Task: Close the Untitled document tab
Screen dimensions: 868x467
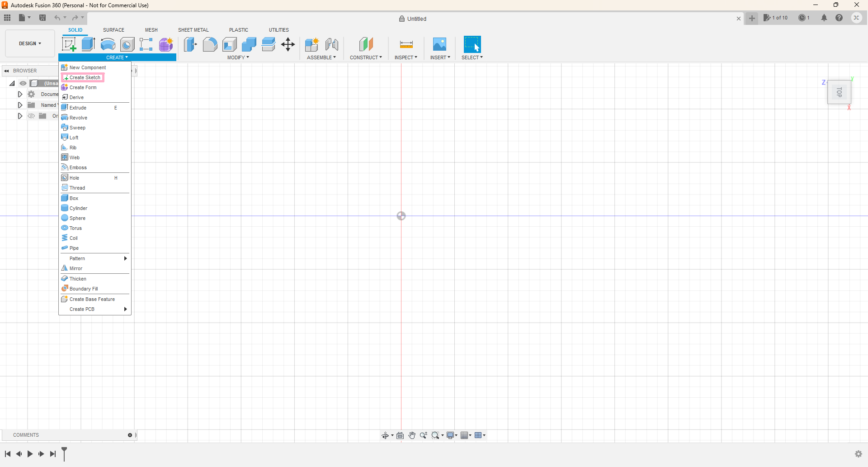Action: click(739, 19)
